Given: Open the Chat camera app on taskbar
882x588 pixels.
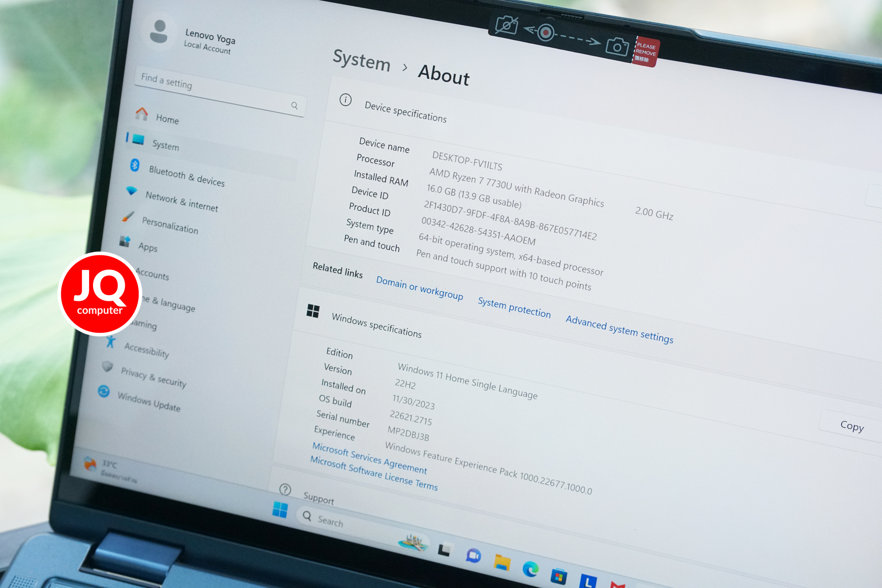Looking at the screenshot, I should tap(473, 556).
